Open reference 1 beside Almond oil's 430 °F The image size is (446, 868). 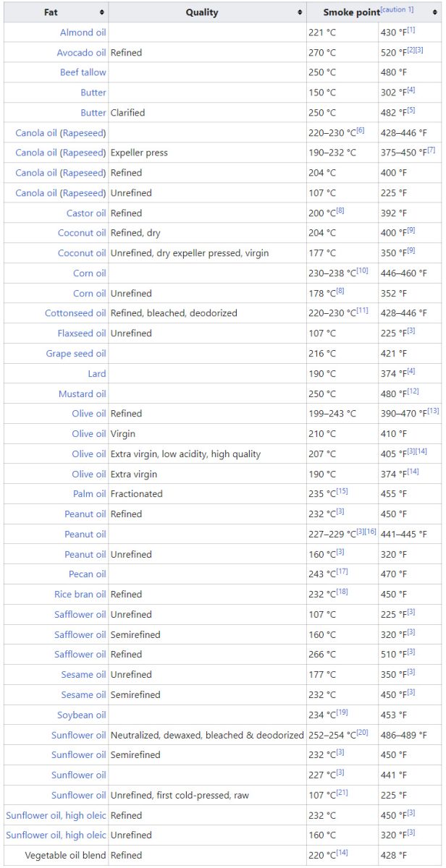click(x=411, y=30)
